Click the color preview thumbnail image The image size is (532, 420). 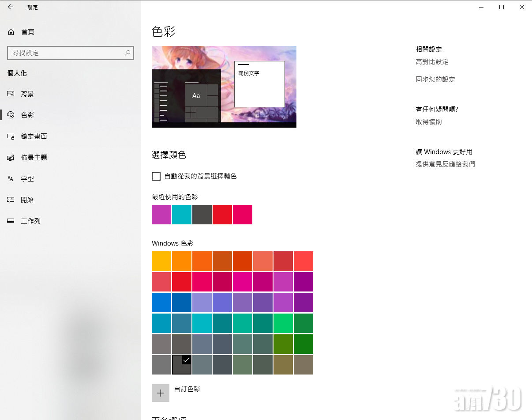[224, 87]
